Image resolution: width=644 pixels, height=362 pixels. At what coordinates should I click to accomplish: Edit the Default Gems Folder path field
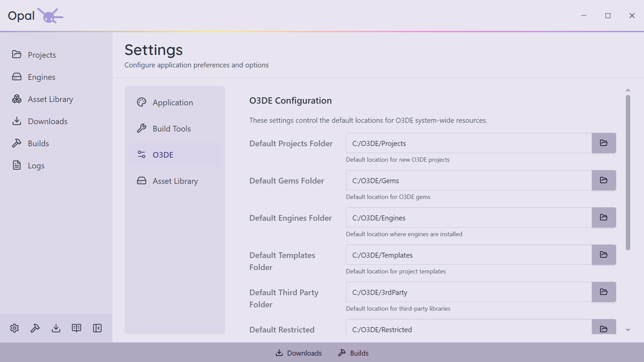(x=469, y=180)
